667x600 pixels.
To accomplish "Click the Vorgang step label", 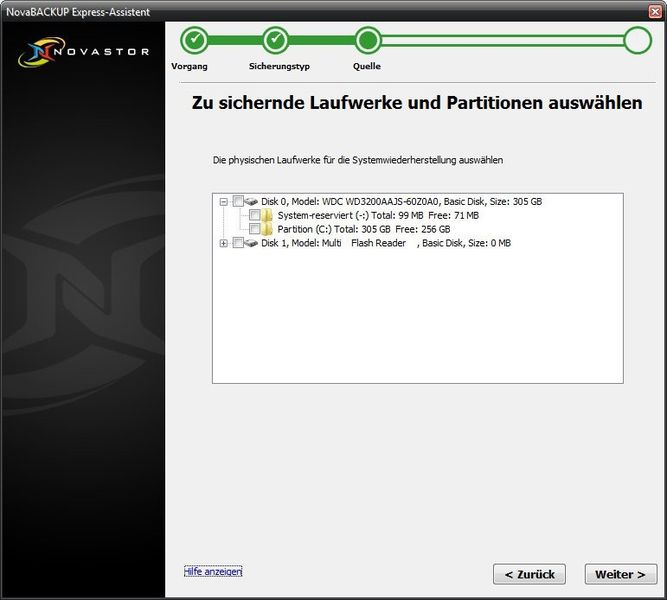I will click(189, 66).
